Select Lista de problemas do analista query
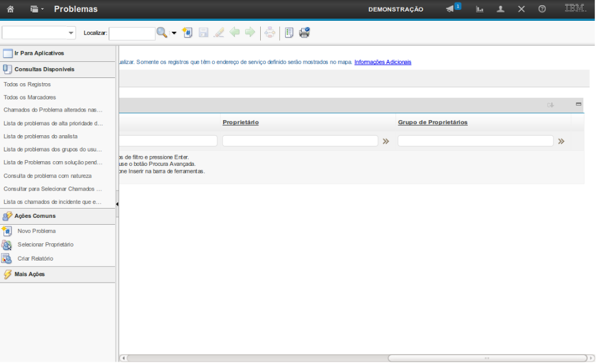The width and height of the screenshot is (610, 364). coord(40,136)
